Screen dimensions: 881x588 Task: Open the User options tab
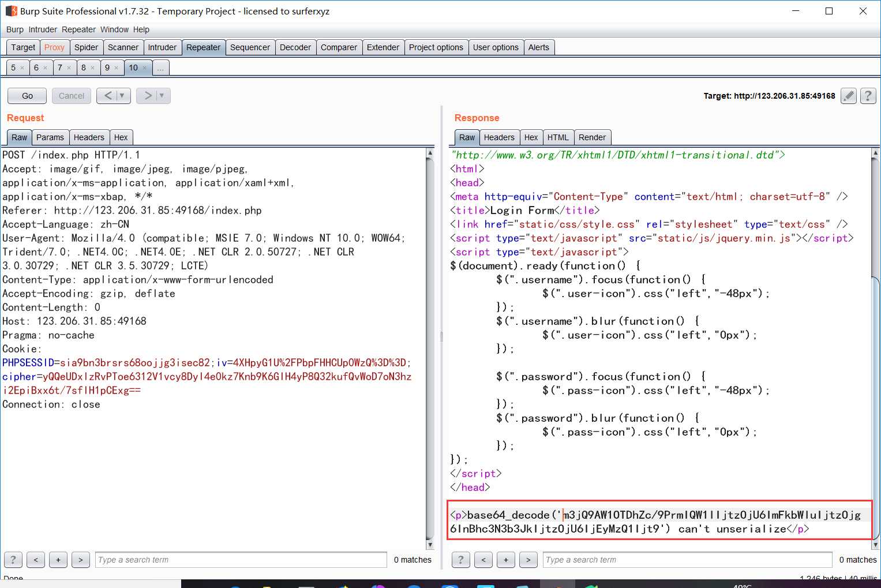[x=496, y=47]
